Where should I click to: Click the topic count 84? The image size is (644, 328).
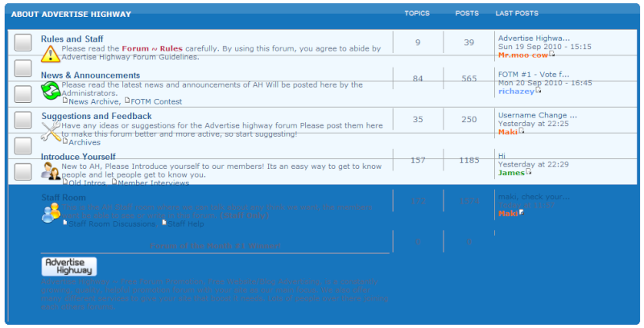coord(418,78)
